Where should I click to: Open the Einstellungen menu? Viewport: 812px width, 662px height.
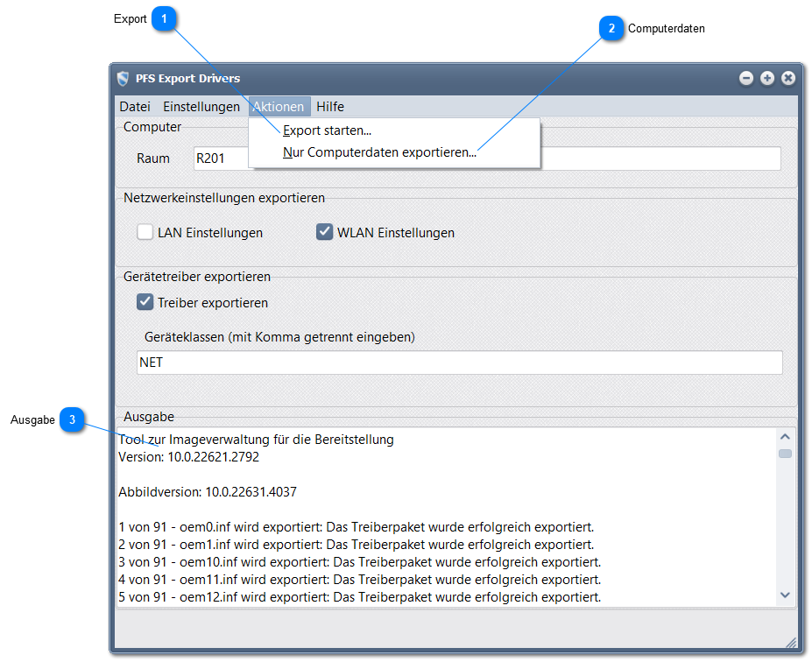pyautogui.click(x=201, y=107)
